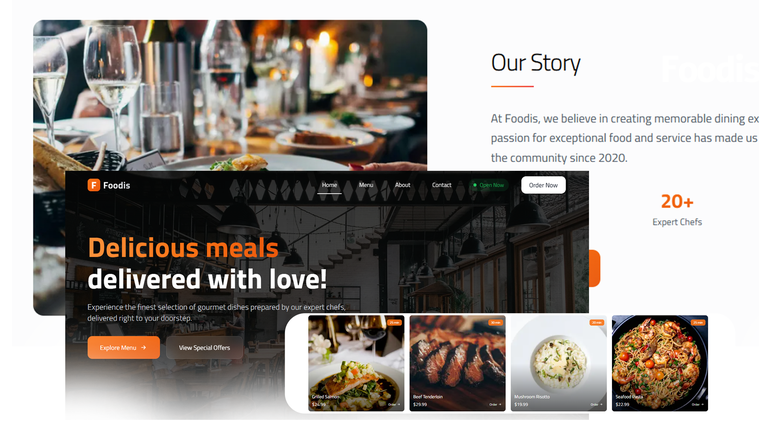
Task: Go to the About nav item
Action: click(402, 185)
